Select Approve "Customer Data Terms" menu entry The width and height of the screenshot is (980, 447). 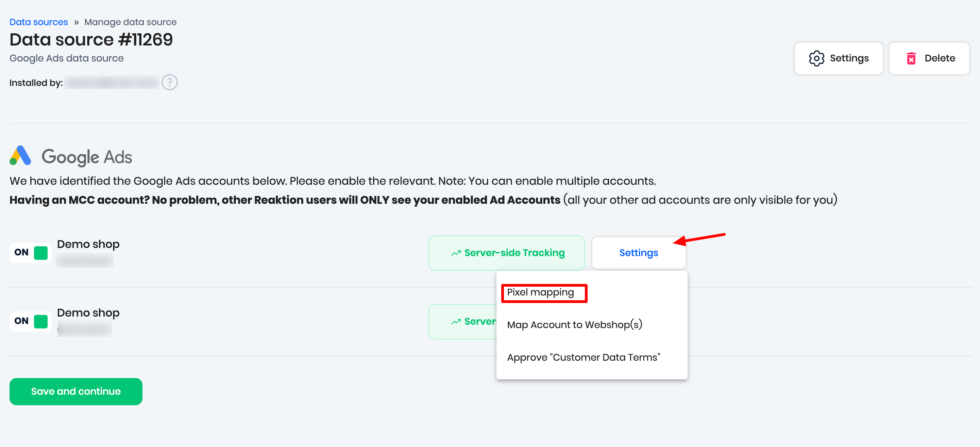[583, 357]
